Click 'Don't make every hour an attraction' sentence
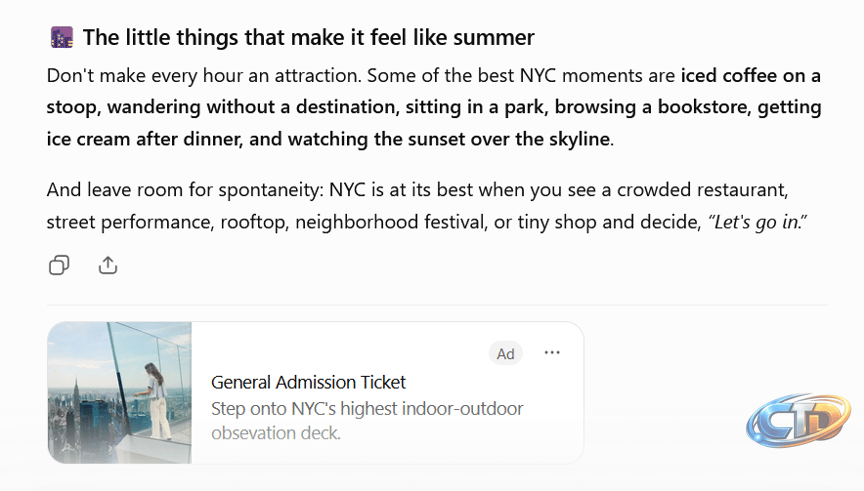The height and width of the screenshot is (491, 864). [204, 75]
